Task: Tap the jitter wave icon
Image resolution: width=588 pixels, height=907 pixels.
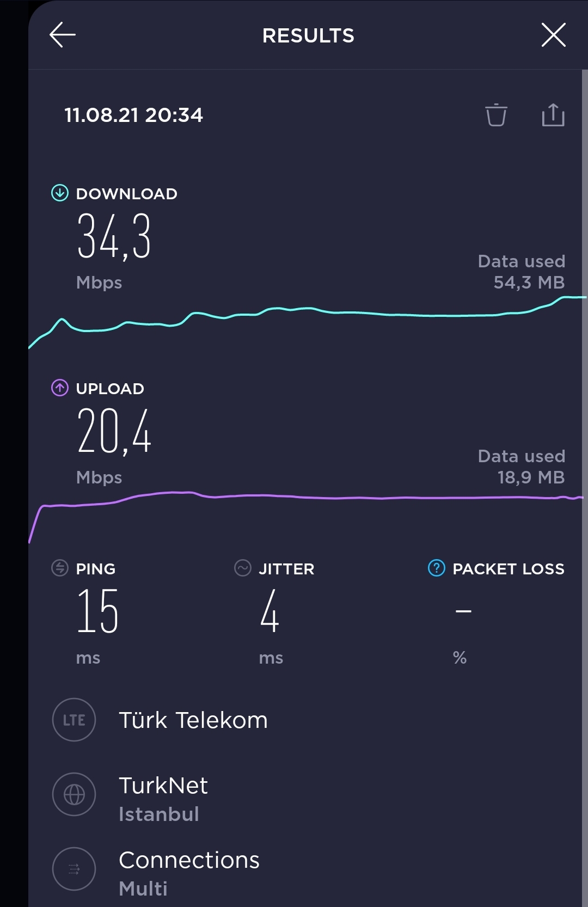Action: click(243, 568)
